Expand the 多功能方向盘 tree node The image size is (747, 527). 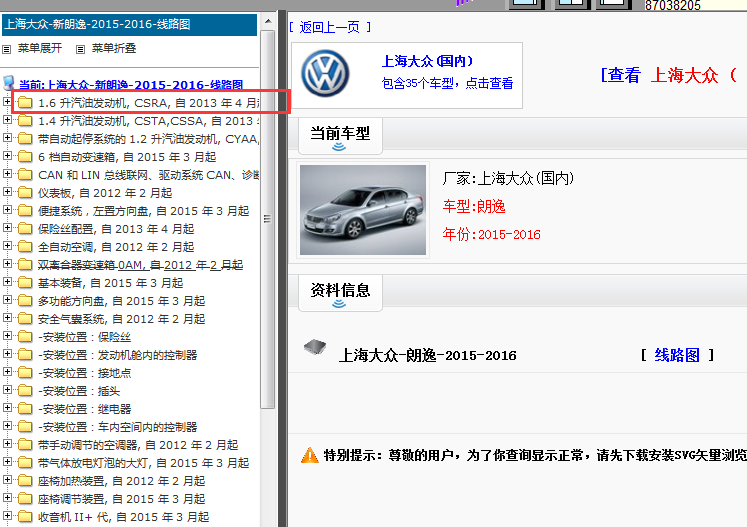7,300
